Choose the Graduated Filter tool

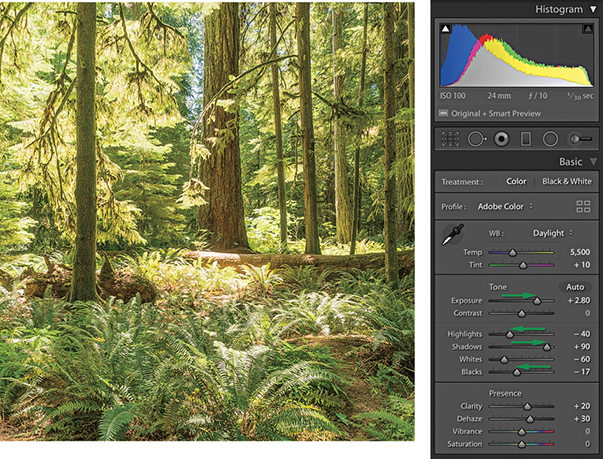pos(526,138)
